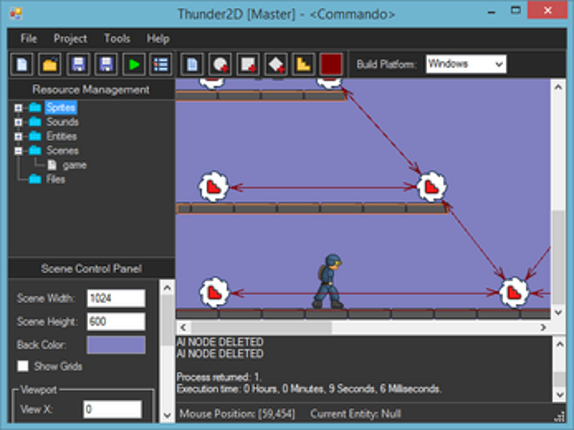Screen dimensions: 574x430
Task: Open the Build Platform Windows dropdown
Action: point(466,64)
